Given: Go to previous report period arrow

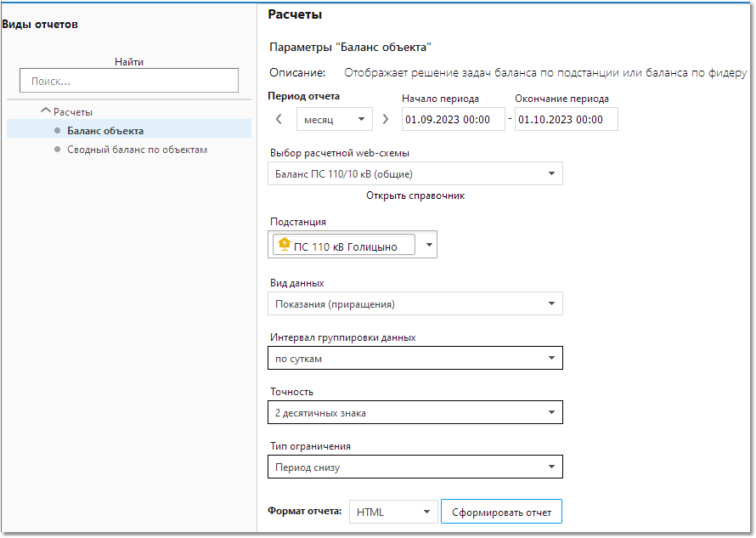Looking at the screenshot, I should click(x=279, y=119).
